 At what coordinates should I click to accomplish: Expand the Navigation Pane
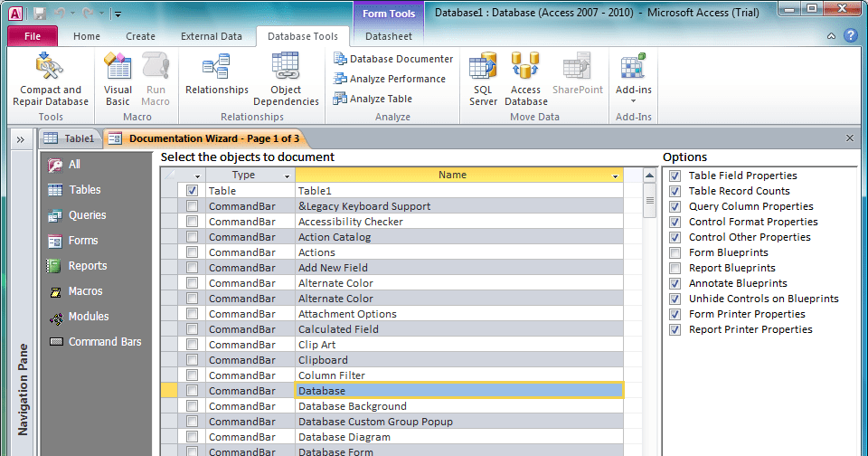21,139
